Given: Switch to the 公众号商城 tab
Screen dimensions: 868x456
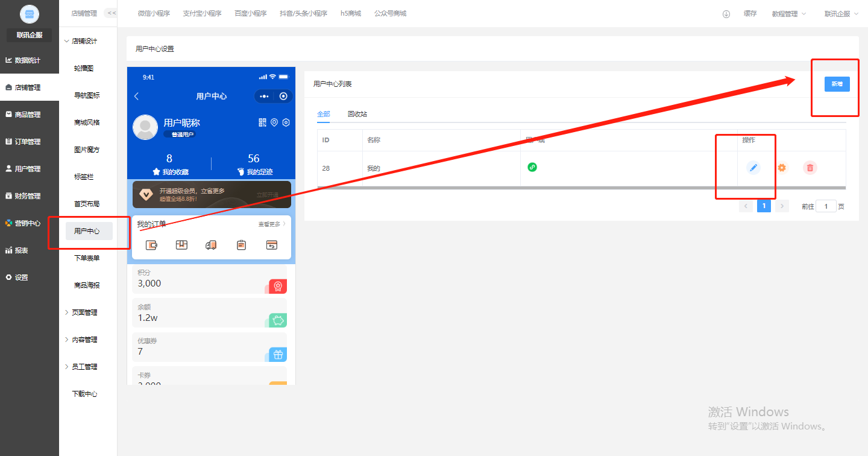Looking at the screenshot, I should click(390, 13).
